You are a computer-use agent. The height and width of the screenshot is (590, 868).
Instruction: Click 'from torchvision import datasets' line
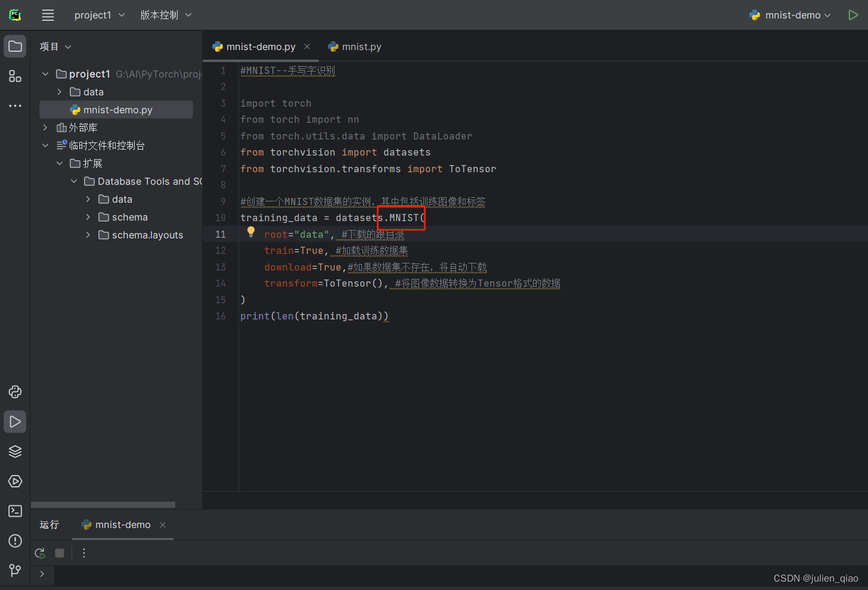(335, 152)
